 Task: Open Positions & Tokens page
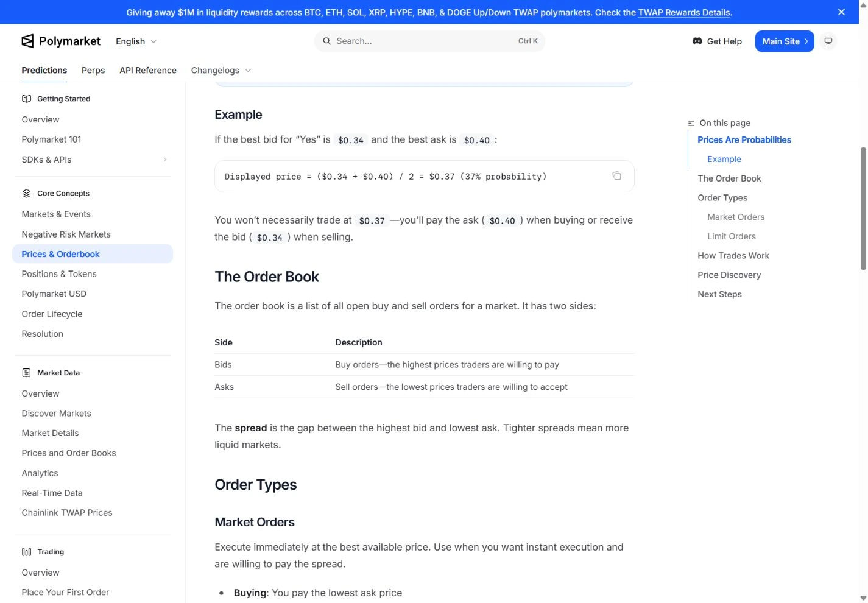pyautogui.click(x=59, y=274)
